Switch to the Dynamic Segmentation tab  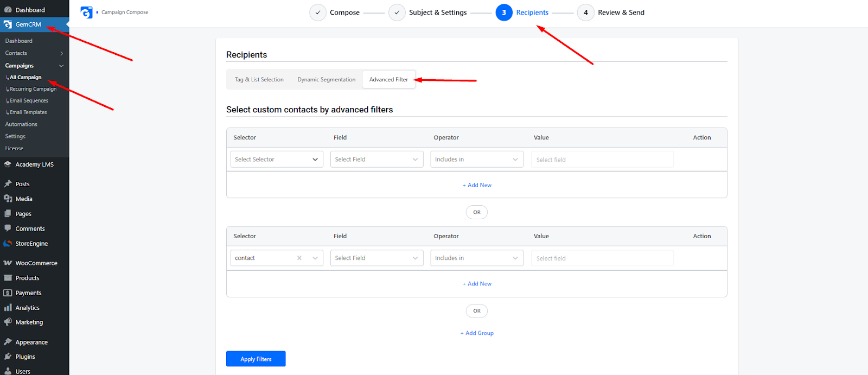[327, 79]
